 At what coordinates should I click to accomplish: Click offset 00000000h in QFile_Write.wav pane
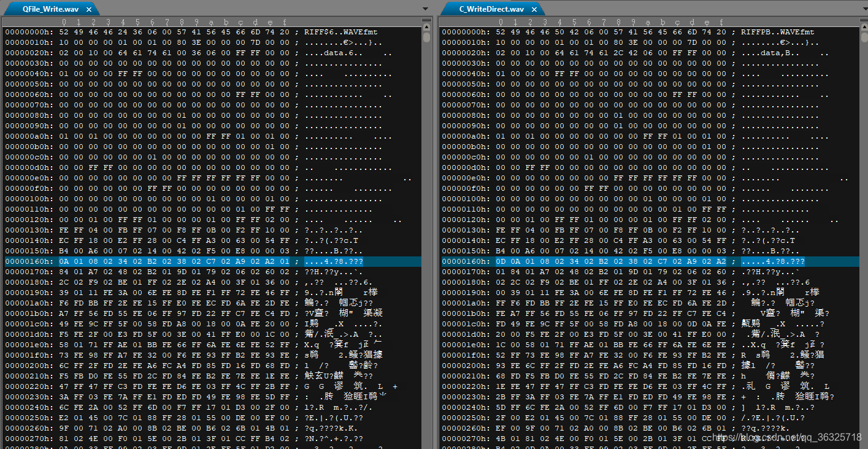coord(29,32)
